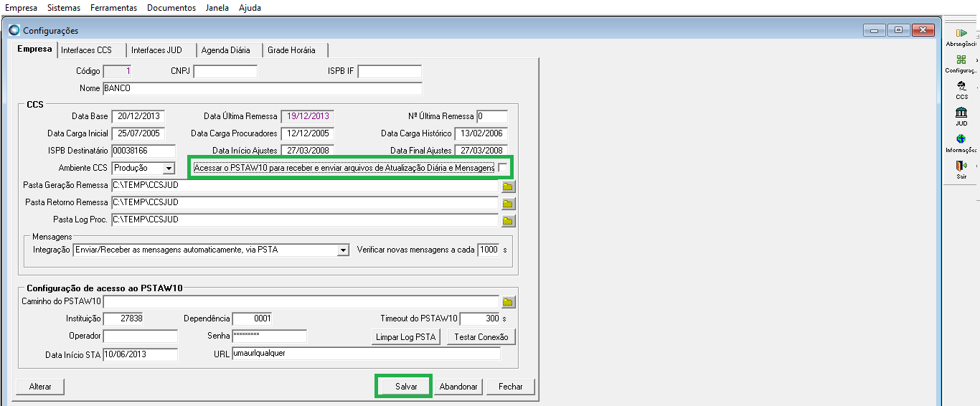The width and height of the screenshot is (980, 406).
Task: Click the Verificar novas mensagens interval field
Action: pos(488,250)
